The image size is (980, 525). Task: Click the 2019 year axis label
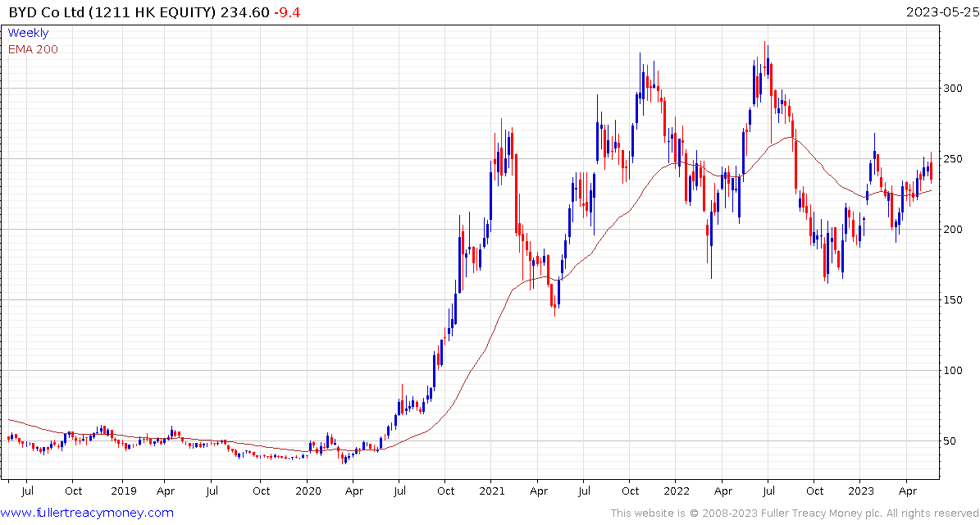tap(125, 491)
